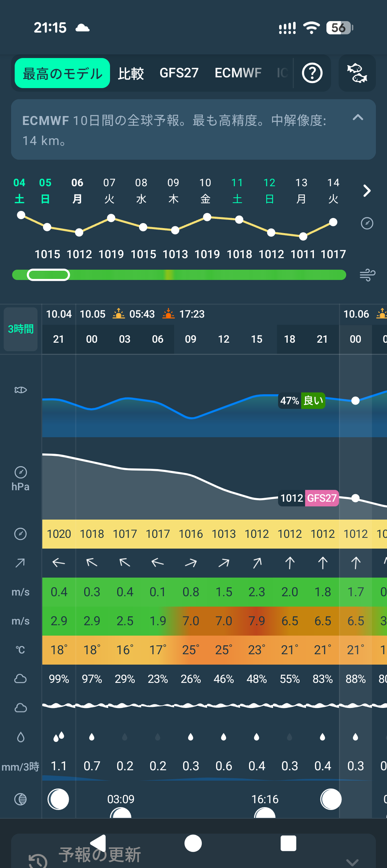Expand the 予報の更新 panel chevron

(x=352, y=862)
